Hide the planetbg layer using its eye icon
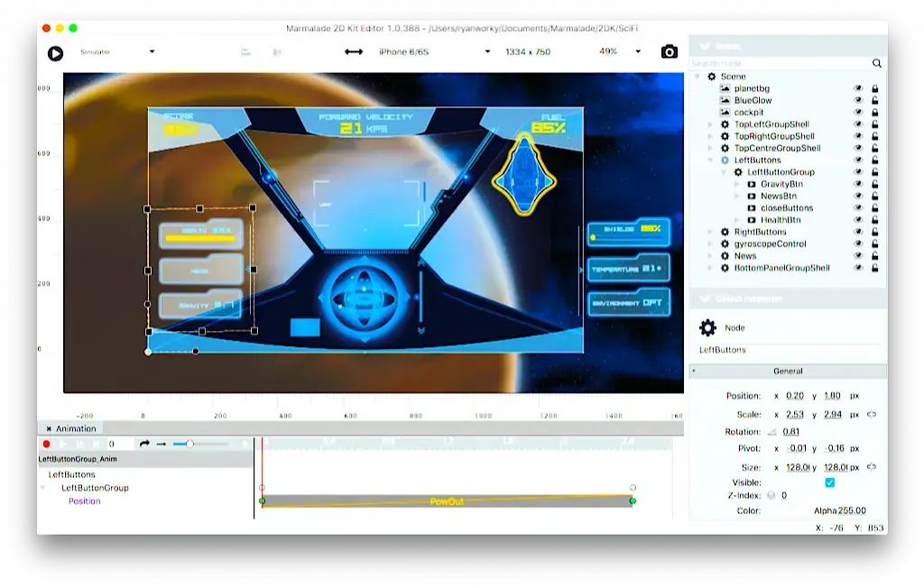Screen dimensions: 924x587 pyautogui.click(x=858, y=88)
